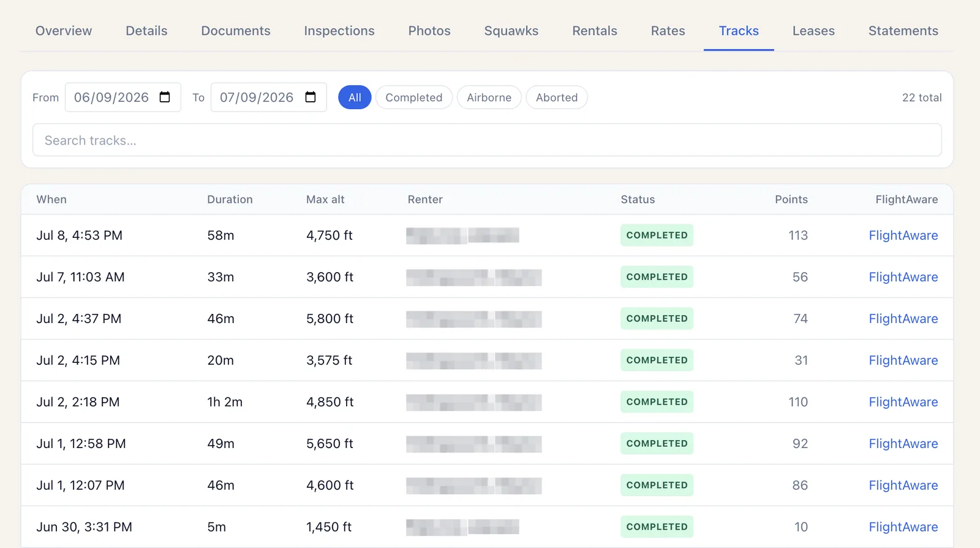Click the 1h 2m duration cell
This screenshot has height=548, width=980.
[225, 402]
